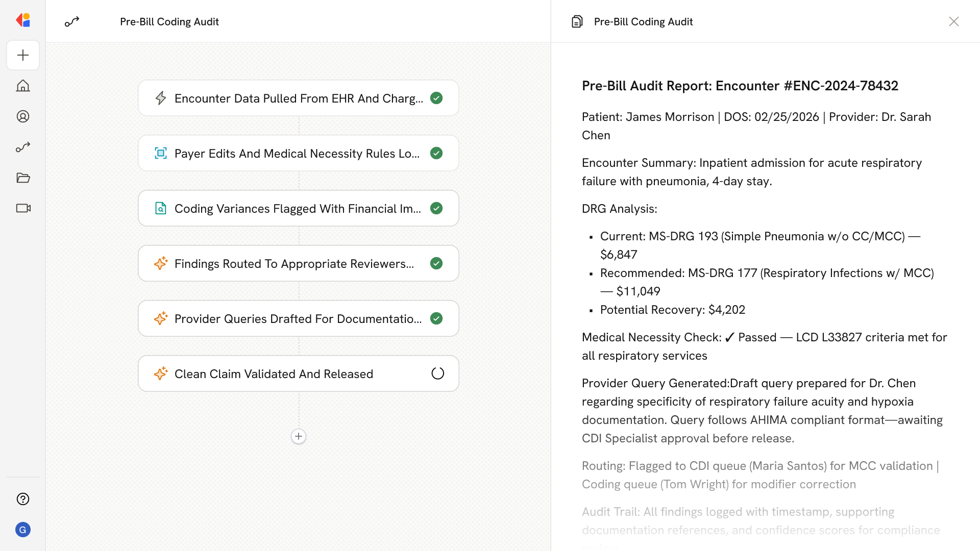The width and height of the screenshot is (980, 551).
Task: Open the help question mark icon
Action: tap(23, 499)
